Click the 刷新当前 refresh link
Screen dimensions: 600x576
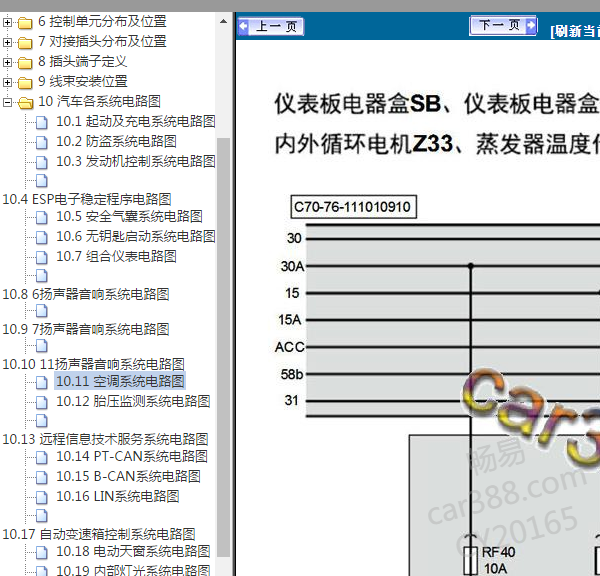click(x=575, y=31)
